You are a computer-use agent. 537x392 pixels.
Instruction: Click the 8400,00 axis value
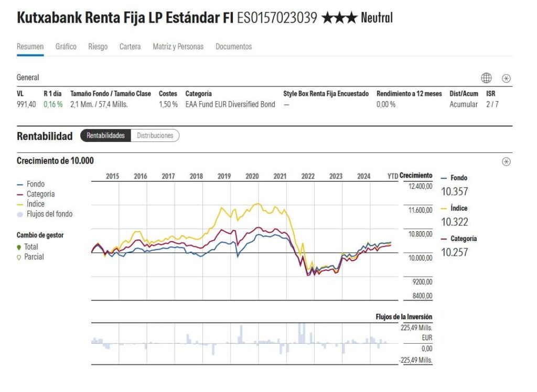tap(422, 296)
